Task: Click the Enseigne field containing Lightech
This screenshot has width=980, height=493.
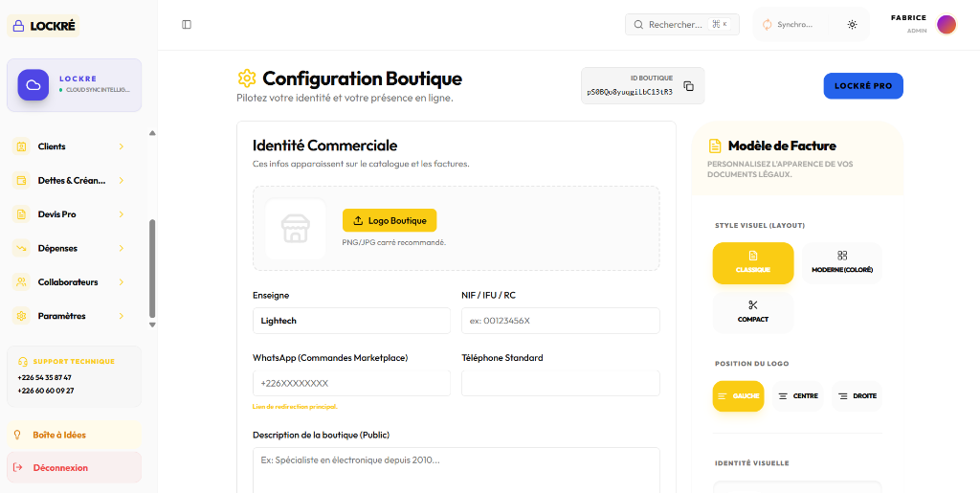Action: (351, 321)
